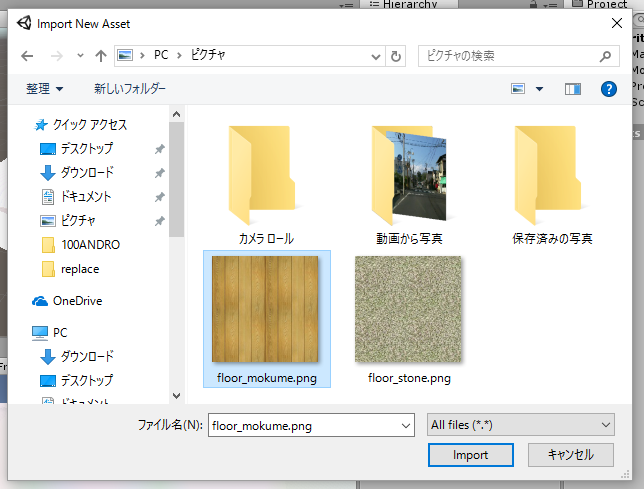Switch to the Hierarchy tab in Unity
Image resolution: width=644 pixels, height=489 pixels.
(409, 4)
